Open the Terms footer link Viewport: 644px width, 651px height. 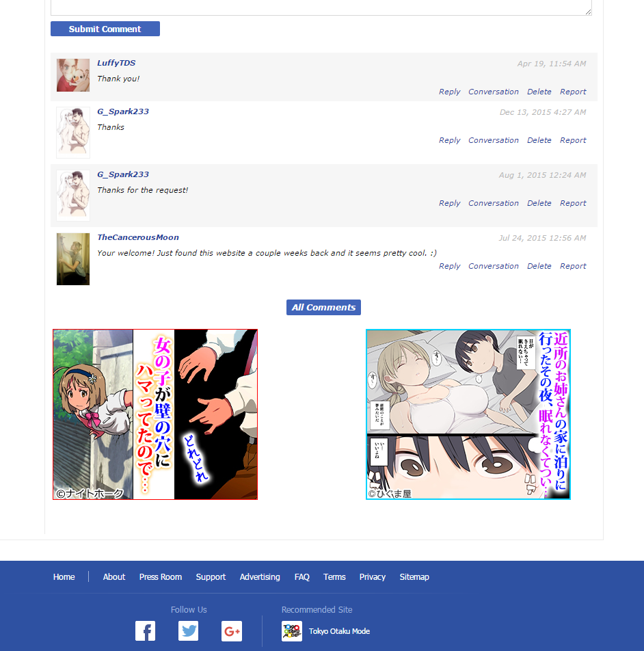334,576
